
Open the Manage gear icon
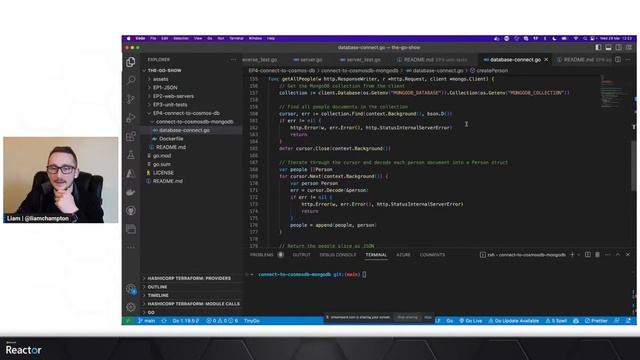tap(131, 307)
